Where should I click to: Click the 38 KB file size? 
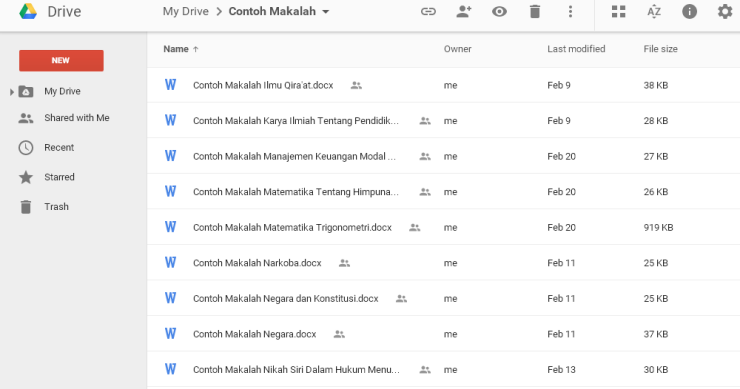point(656,85)
